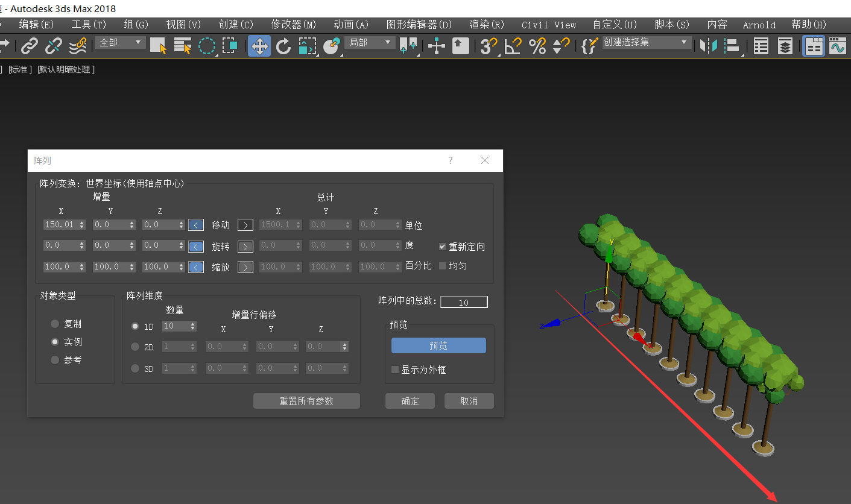
Task: Select the 参考 object type radio button
Action: (55, 360)
